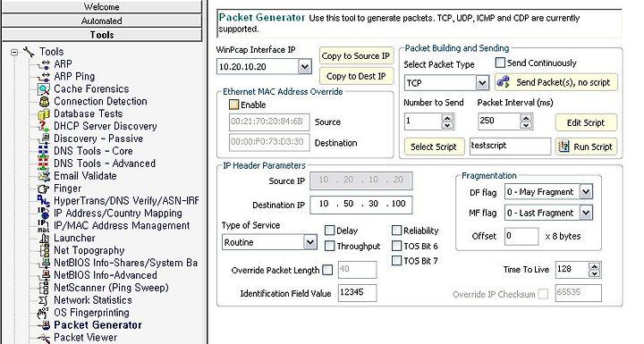
Task: Enable Ethernet MAC Address Override checkbox
Action: coord(233,105)
